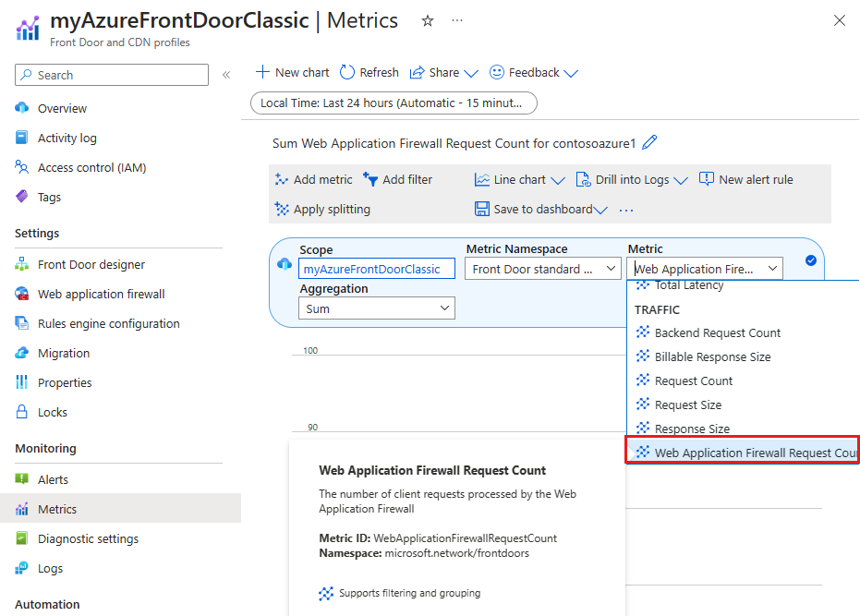860x616 pixels.
Task: Click the New chart button
Action: pos(292,72)
